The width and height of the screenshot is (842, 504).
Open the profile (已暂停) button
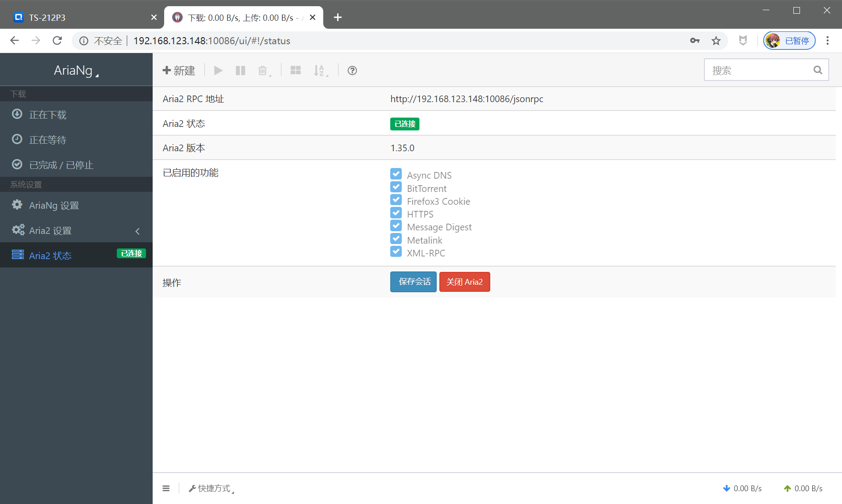[x=789, y=41]
